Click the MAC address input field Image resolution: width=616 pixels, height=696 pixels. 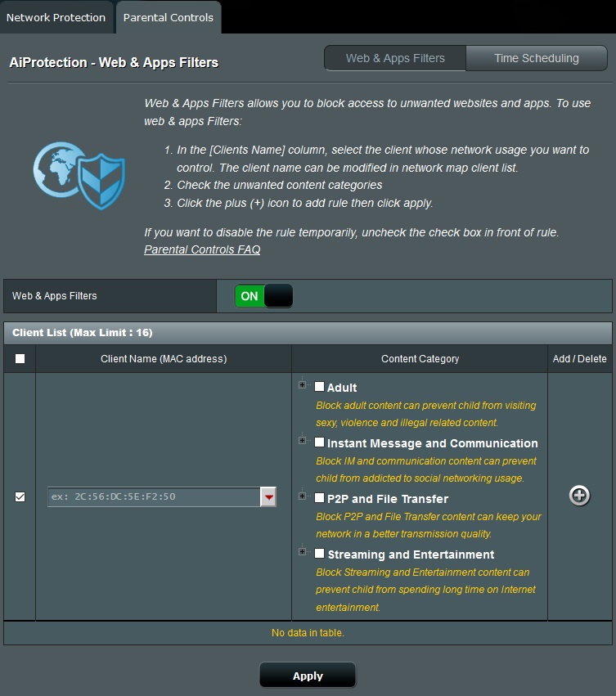tap(154, 496)
